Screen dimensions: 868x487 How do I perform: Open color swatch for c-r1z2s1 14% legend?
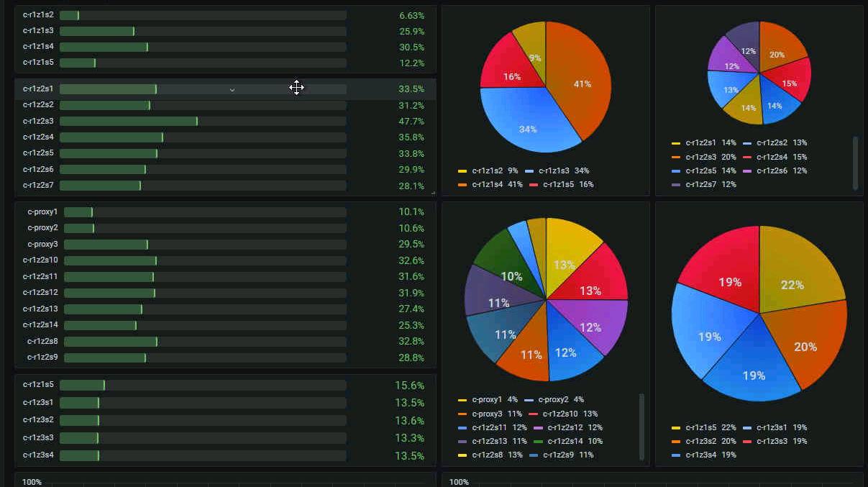676,143
